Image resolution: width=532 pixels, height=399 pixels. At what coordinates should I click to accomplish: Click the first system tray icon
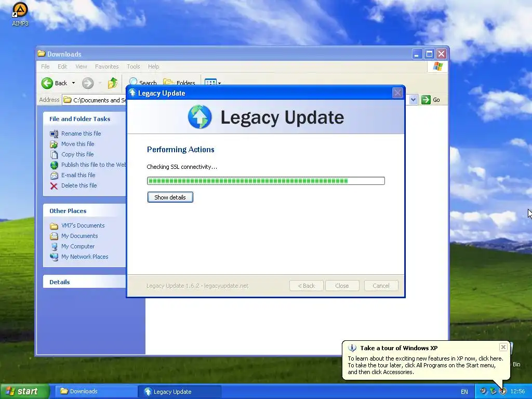483,391
